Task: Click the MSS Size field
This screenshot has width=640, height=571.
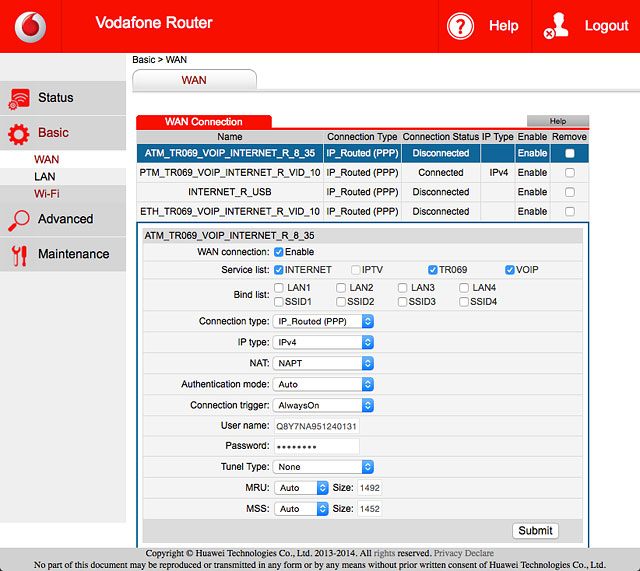Action: (369, 509)
